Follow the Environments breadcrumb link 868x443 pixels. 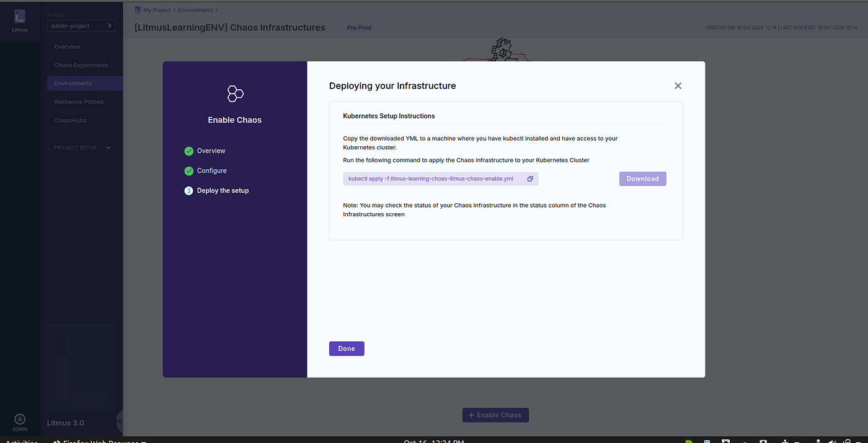[195, 11]
